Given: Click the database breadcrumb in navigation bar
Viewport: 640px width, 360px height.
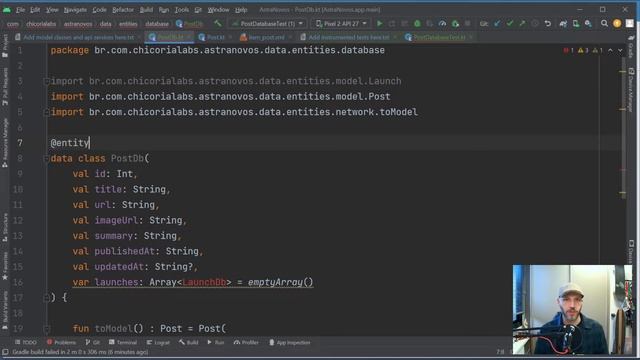Looking at the screenshot, I should point(157,24).
